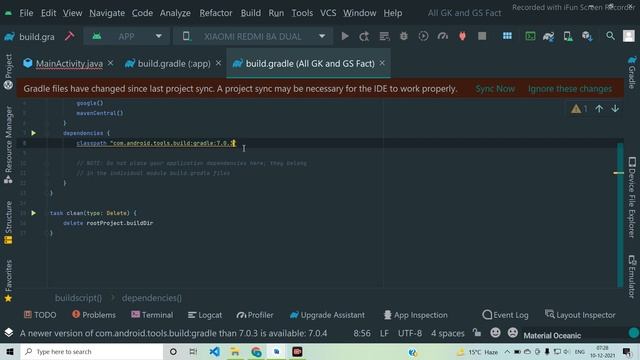Screen dimensions: 640x360
Task: Open the SDK Manager icon
Action: [587, 37]
